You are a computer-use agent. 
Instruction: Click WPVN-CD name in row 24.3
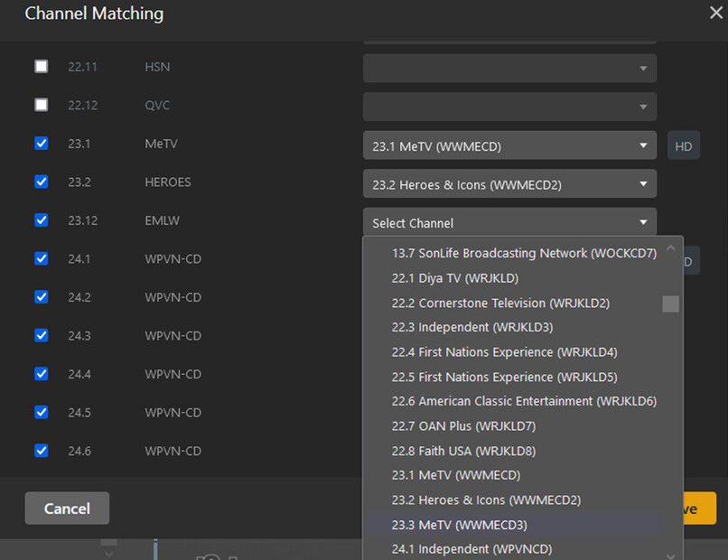[x=173, y=336]
